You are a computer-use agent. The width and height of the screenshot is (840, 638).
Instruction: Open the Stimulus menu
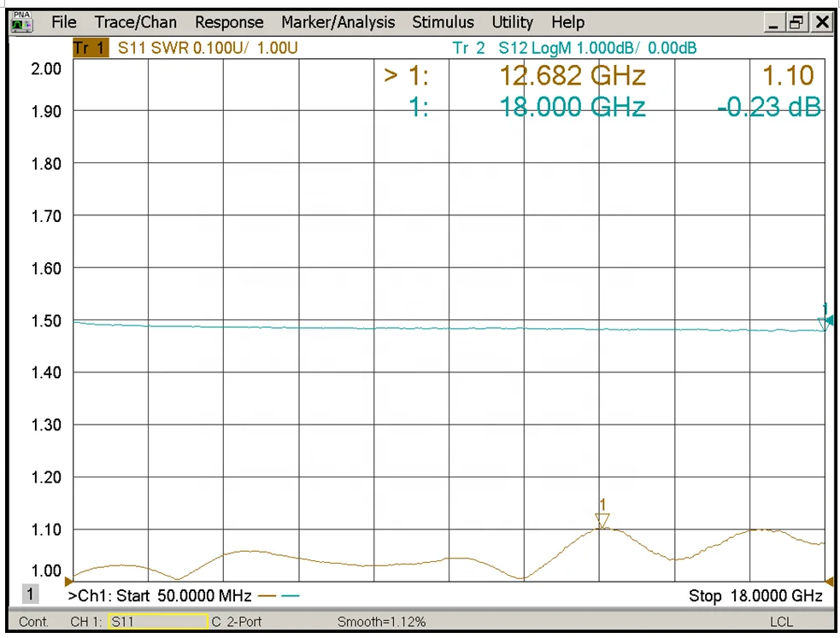point(443,23)
